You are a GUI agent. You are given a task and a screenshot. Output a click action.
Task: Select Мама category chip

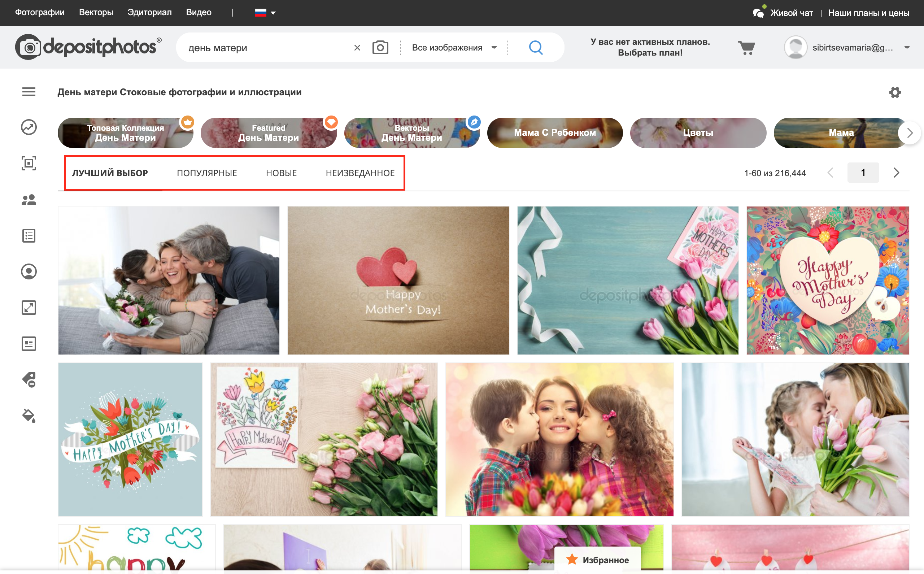click(841, 132)
